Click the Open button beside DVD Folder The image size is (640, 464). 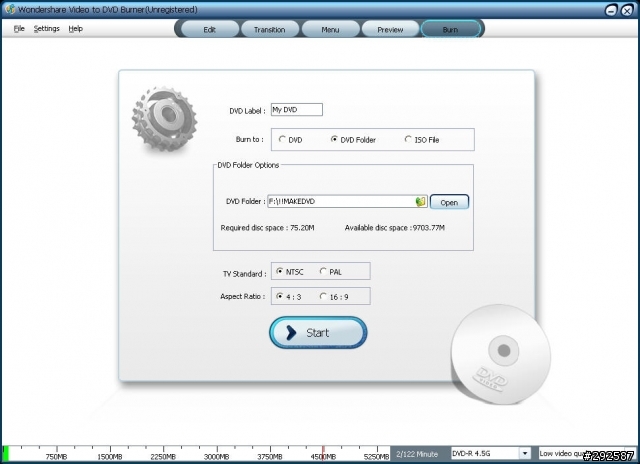tap(449, 202)
